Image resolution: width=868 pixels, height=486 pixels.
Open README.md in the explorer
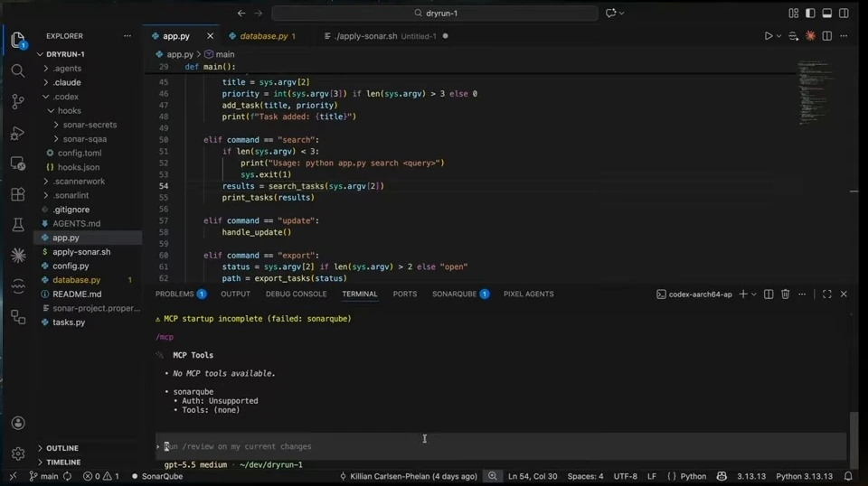pos(77,294)
